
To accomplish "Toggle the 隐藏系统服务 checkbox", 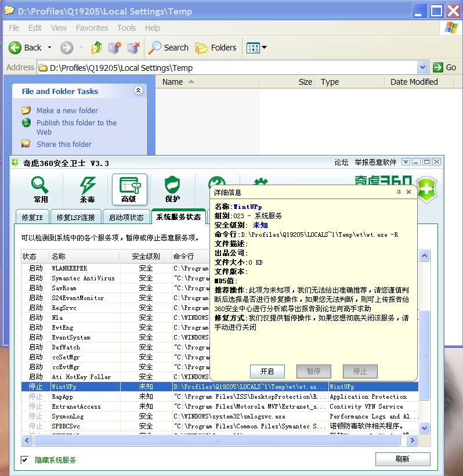I will [x=24, y=460].
